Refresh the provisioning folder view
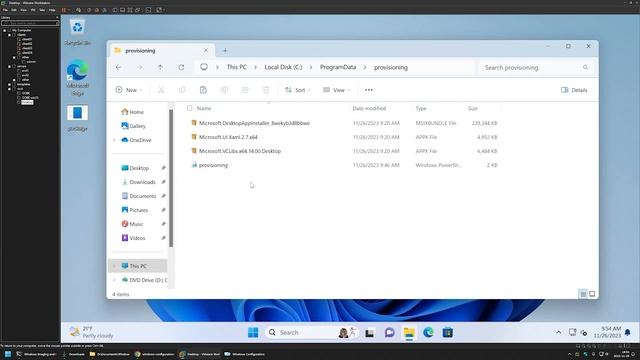The height and width of the screenshot is (360, 640). [181, 67]
